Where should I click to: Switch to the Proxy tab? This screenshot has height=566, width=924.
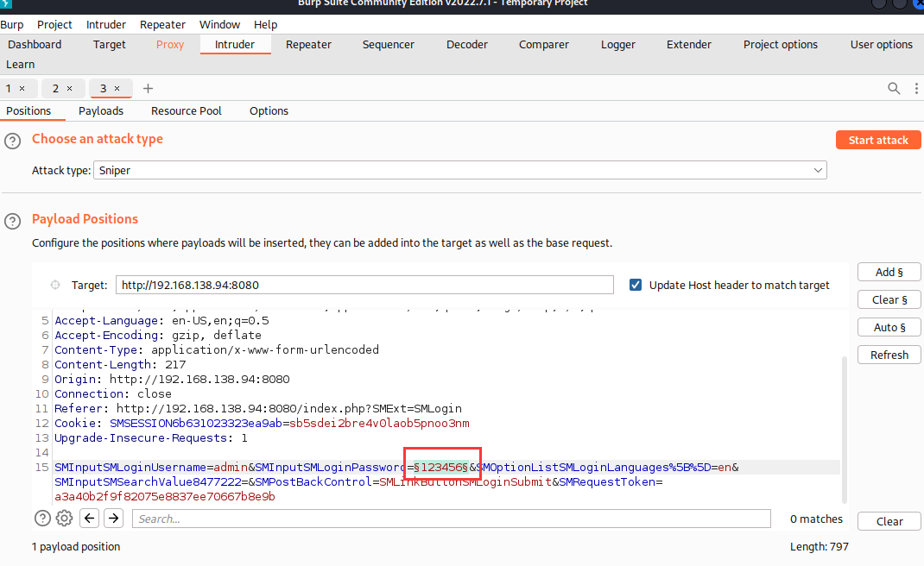point(170,45)
